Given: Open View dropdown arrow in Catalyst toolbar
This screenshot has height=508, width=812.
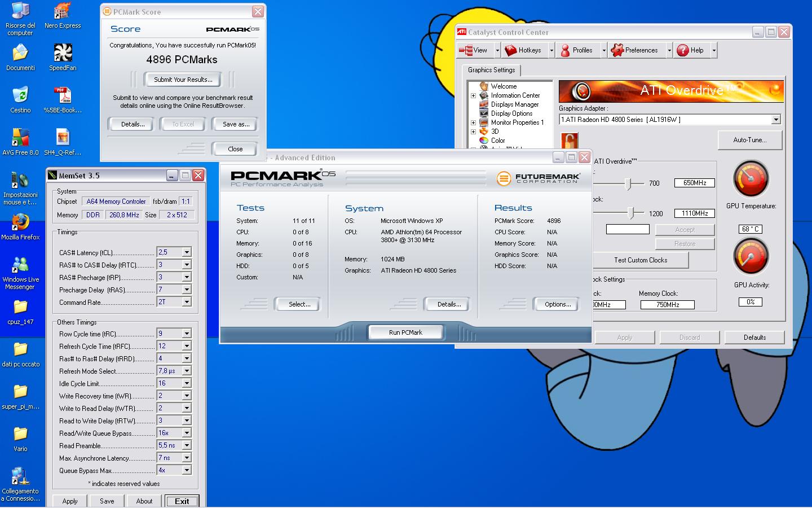Looking at the screenshot, I should 497,50.
